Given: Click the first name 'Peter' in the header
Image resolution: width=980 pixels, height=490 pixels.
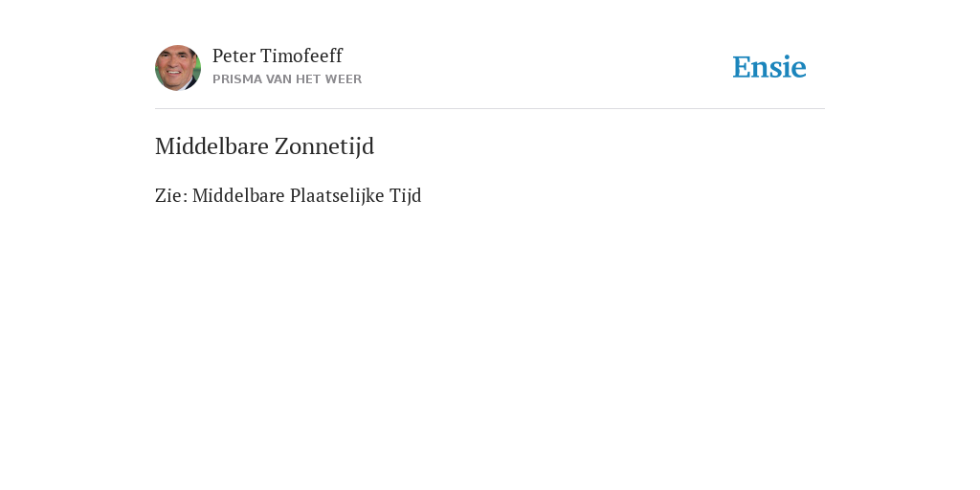Looking at the screenshot, I should tap(234, 56).
